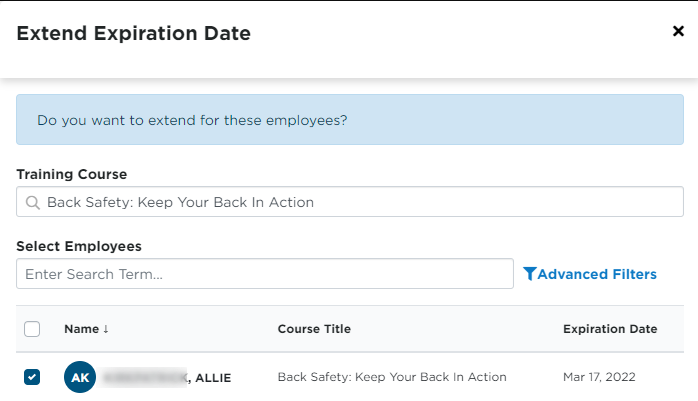Click the Extend Expiration Date dialog title
Screen dimensions: 698x401
[x=134, y=33]
